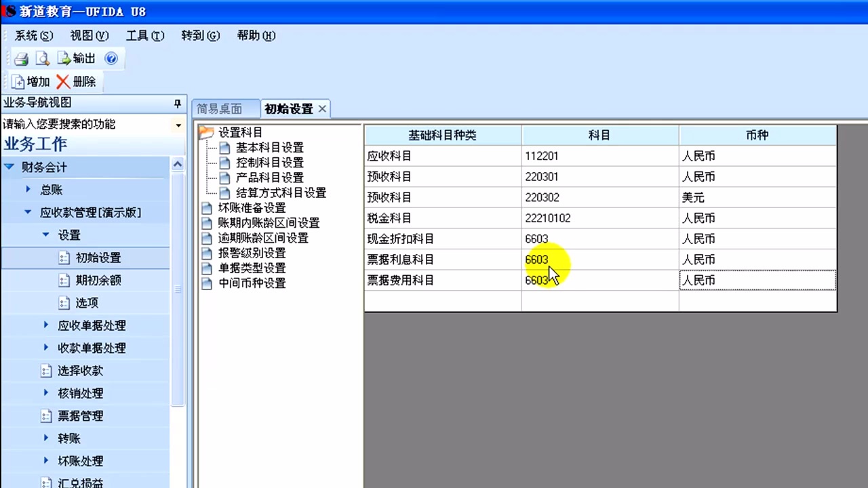868x488 pixels.
Task: Open 期初余额 in the navigation tree
Action: [98, 281]
